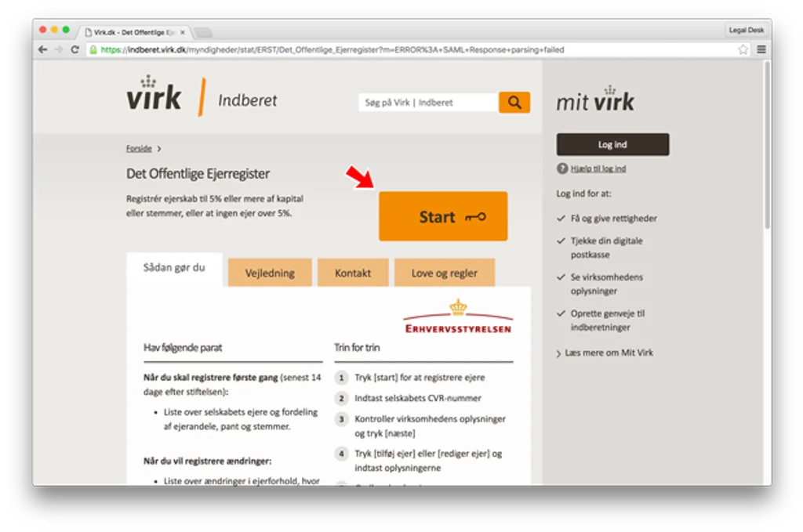Click Få og give rettigheder item
Viewport: 803px width, 532px height.
(613, 219)
